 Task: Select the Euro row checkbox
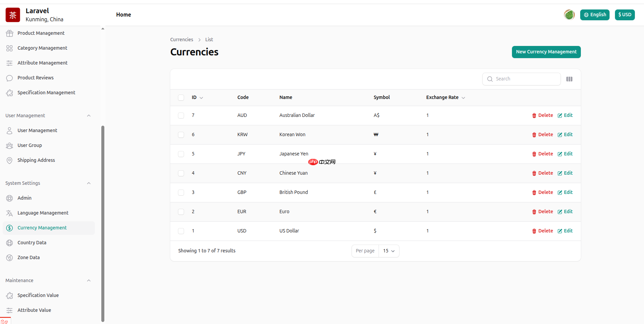tap(181, 212)
